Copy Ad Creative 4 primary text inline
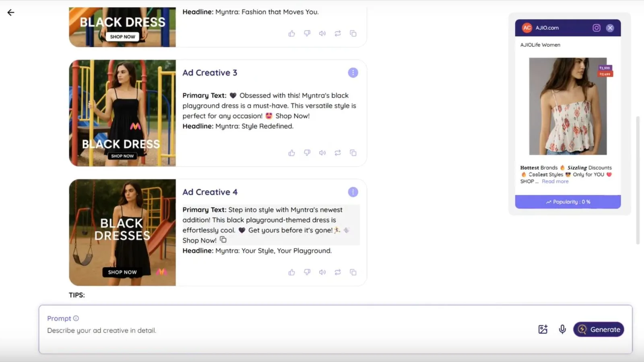The height and width of the screenshot is (362, 644). coord(223,240)
